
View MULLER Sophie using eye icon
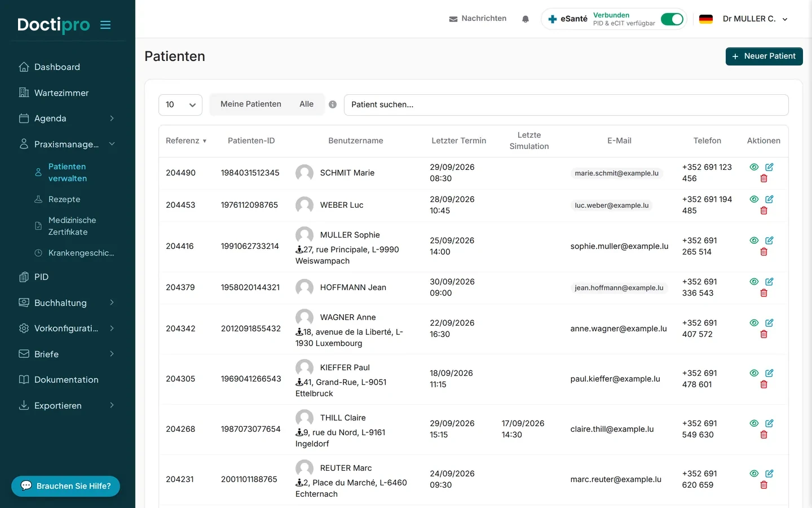[x=754, y=240]
